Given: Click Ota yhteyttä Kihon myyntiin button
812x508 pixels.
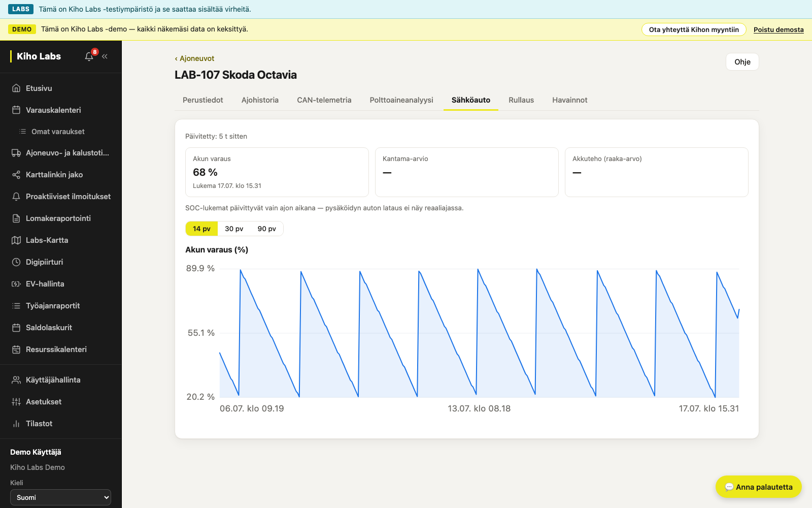Looking at the screenshot, I should coord(694,29).
